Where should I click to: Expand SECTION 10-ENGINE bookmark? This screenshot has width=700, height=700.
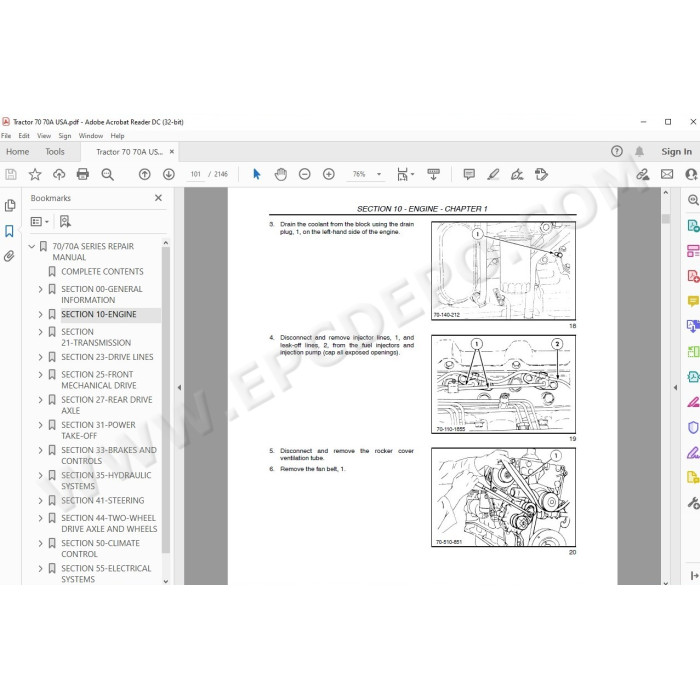point(40,314)
